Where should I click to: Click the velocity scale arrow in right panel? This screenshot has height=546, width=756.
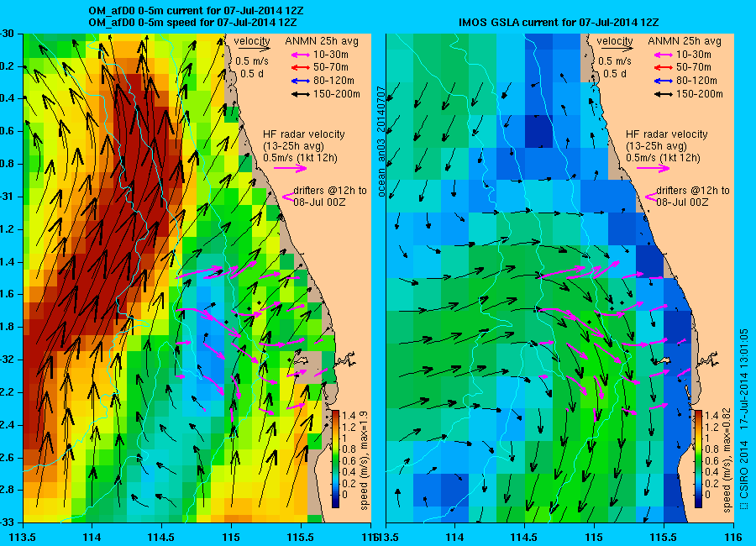pos(617,49)
